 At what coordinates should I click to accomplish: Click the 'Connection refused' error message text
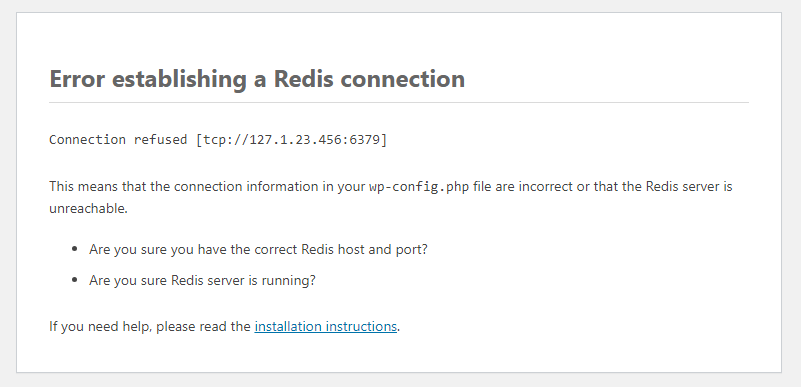tap(118, 139)
